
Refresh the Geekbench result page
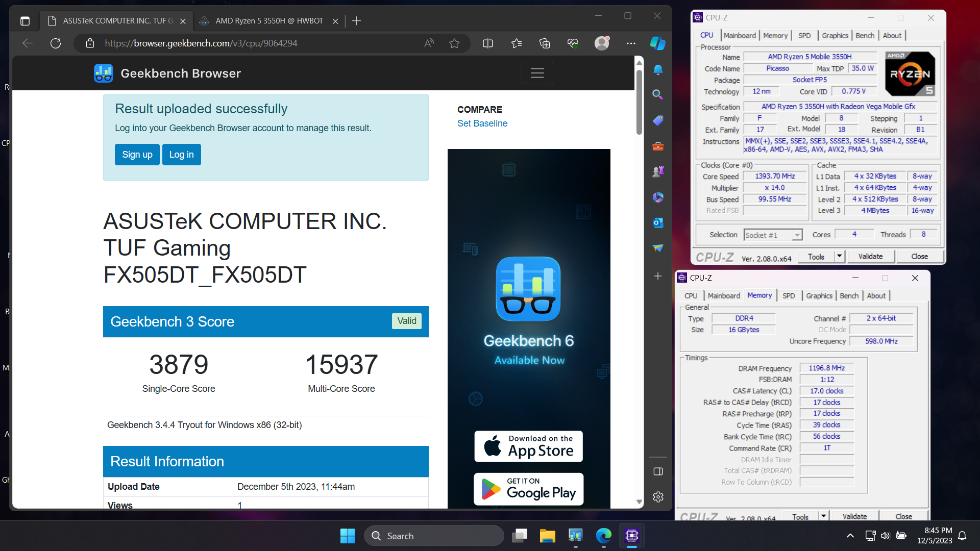(x=56, y=43)
